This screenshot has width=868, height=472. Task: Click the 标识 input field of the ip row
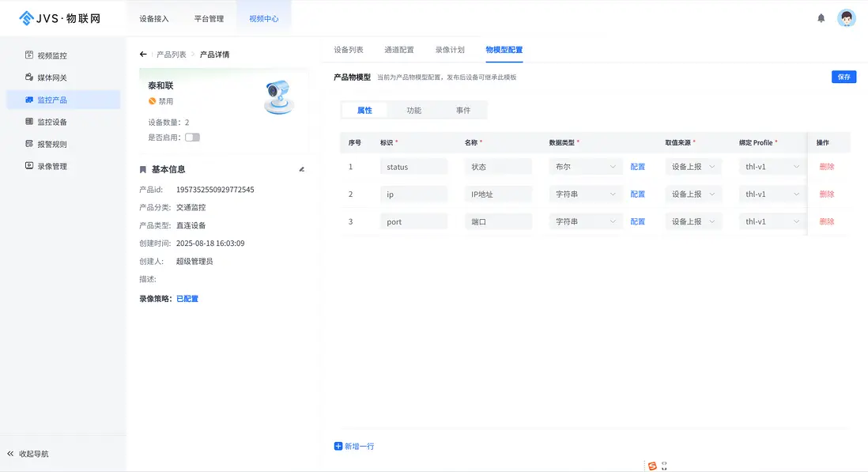[x=414, y=194]
